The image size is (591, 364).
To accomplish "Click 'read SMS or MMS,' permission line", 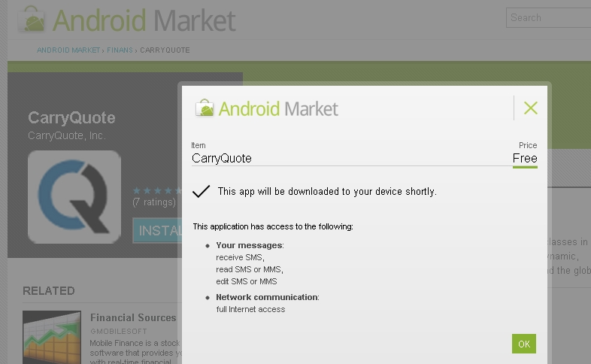I will click(250, 269).
